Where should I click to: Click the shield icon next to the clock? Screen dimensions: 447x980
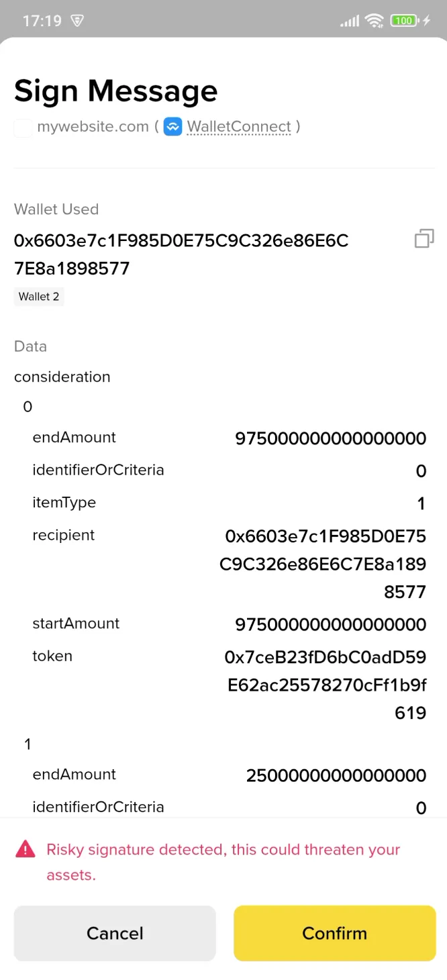pos(77,21)
